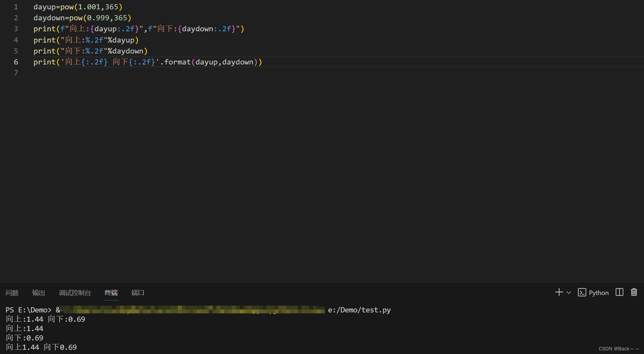Click line number 6 in gutter
The image size is (644, 354).
pyautogui.click(x=16, y=62)
